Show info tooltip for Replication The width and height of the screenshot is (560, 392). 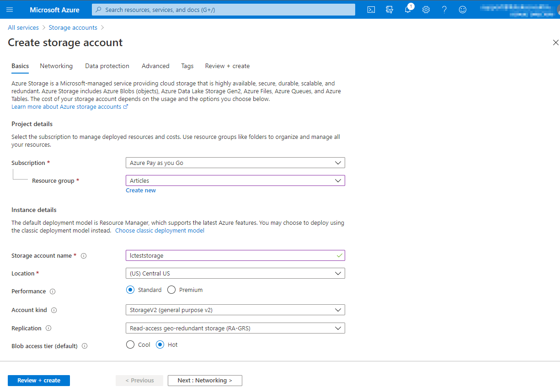pos(48,328)
